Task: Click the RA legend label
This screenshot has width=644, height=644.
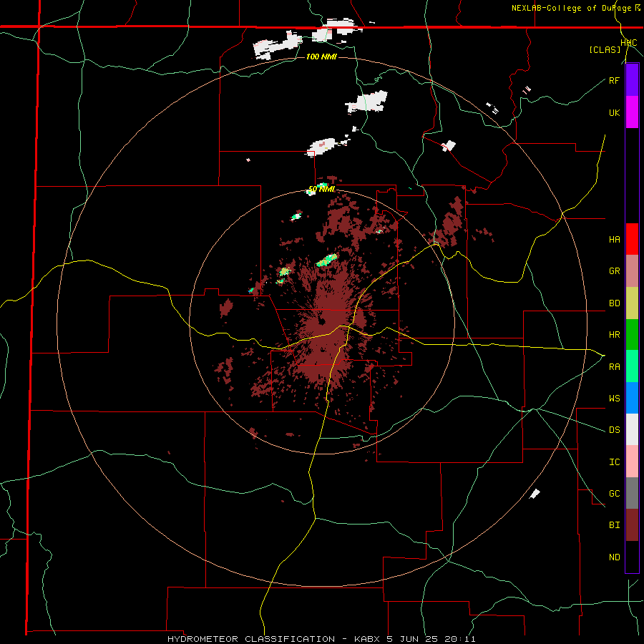Action: (614, 367)
